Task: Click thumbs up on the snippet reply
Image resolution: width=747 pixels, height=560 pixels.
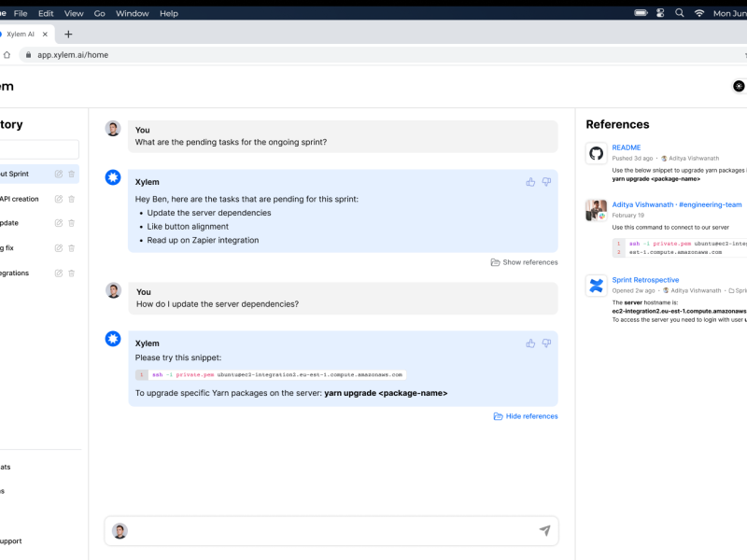Action: coord(530,343)
